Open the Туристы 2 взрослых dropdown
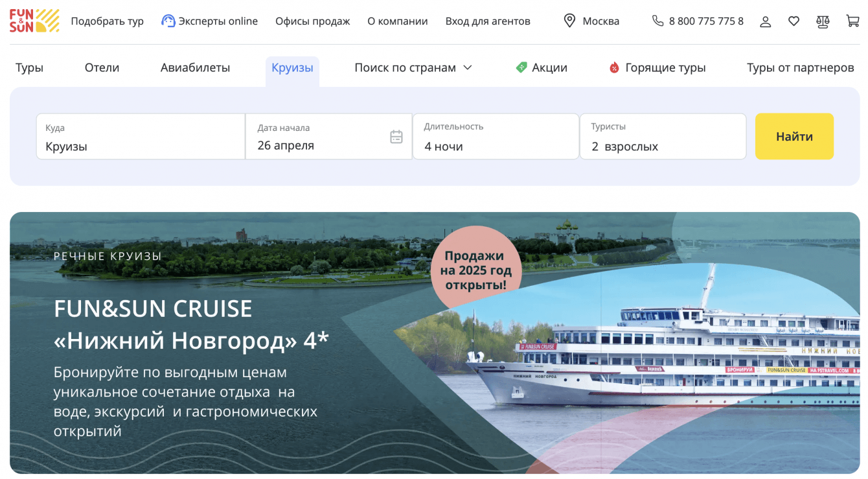 tap(663, 136)
